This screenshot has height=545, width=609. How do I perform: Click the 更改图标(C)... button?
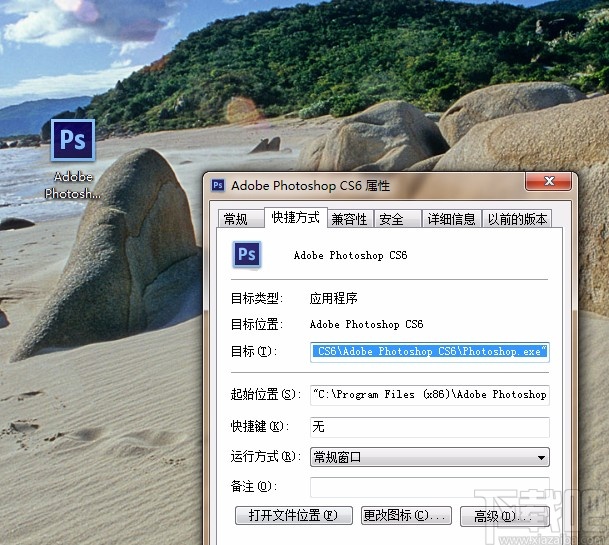pos(406,516)
